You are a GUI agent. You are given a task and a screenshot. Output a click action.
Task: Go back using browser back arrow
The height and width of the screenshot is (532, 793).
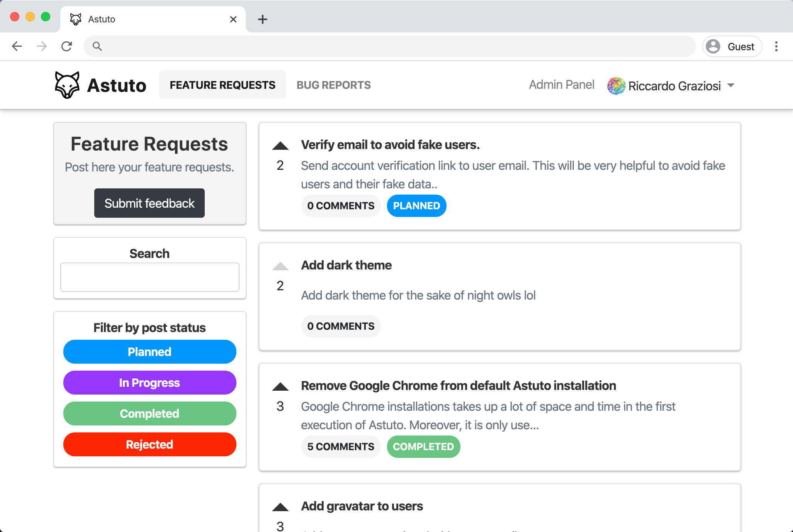click(17, 47)
